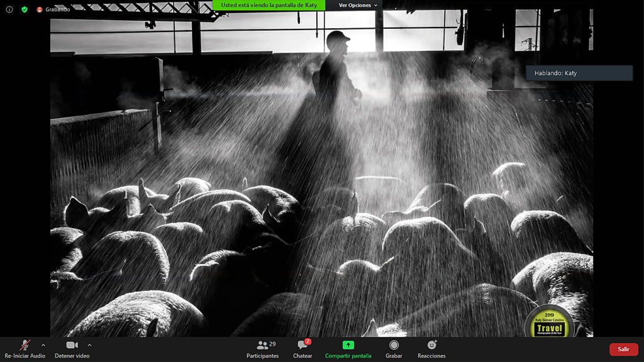Expand audio options arrow beside Re-Iniciar Audio

(x=43, y=345)
